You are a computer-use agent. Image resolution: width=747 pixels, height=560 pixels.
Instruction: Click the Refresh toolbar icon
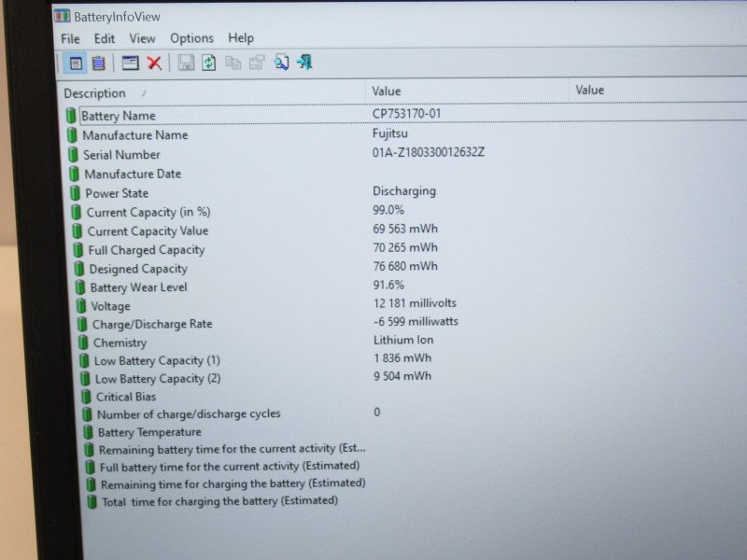click(x=208, y=63)
